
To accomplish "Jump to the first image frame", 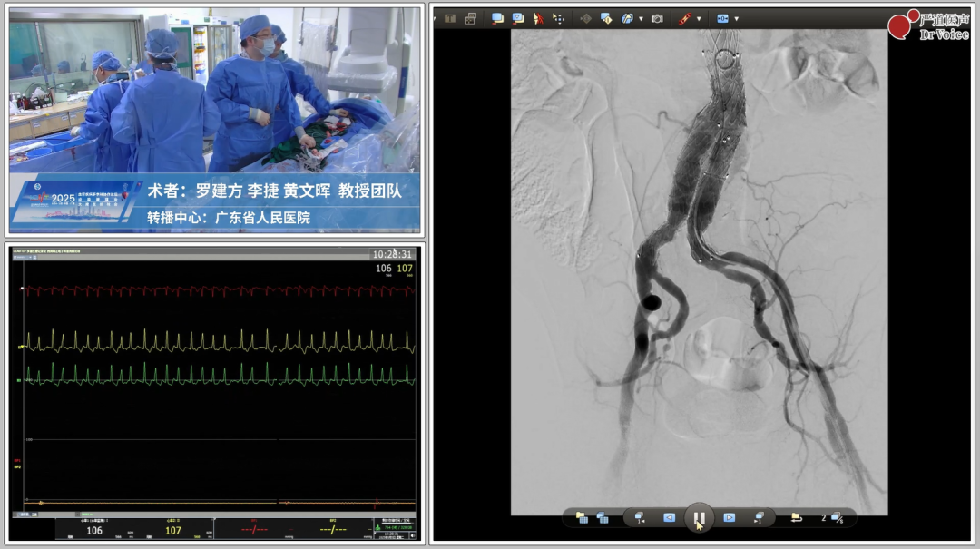I will [640, 517].
